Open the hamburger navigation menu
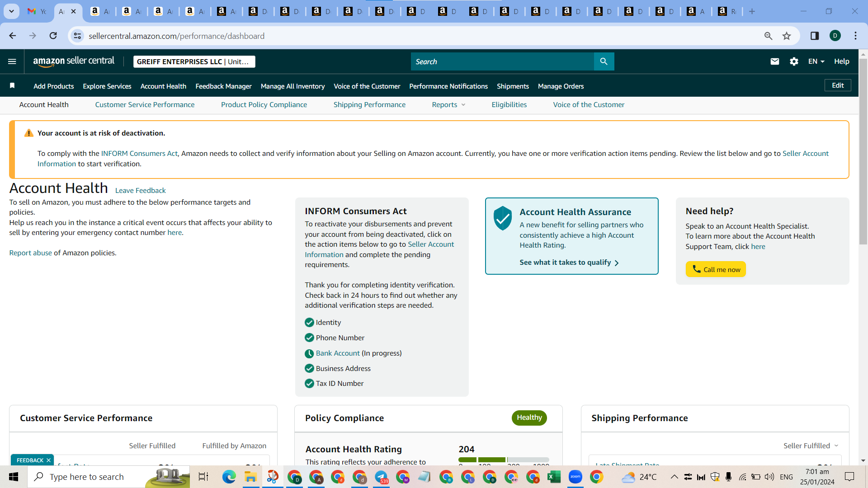The height and width of the screenshot is (488, 868). click(12, 61)
